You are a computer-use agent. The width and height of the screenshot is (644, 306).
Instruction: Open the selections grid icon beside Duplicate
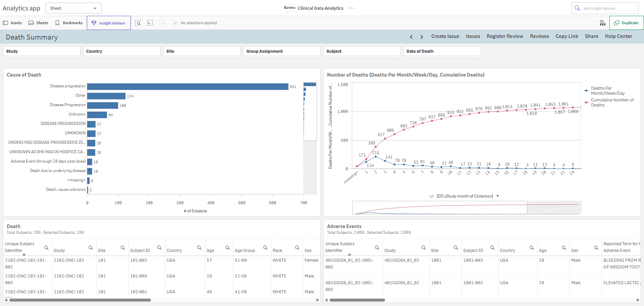[x=603, y=23]
